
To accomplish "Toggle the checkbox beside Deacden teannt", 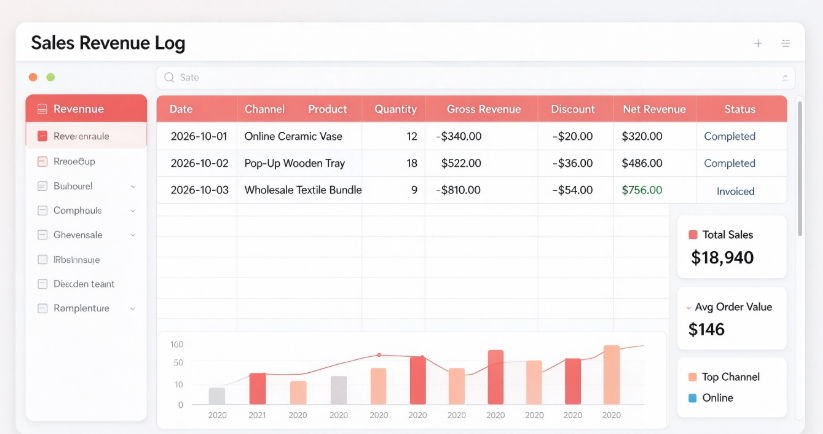I will (43, 284).
